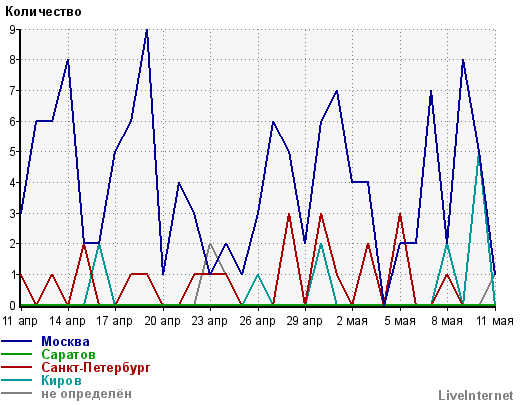Click the 11 мая date label
The image size is (520, 405).
pyautogui.click(x=495, y=321)
